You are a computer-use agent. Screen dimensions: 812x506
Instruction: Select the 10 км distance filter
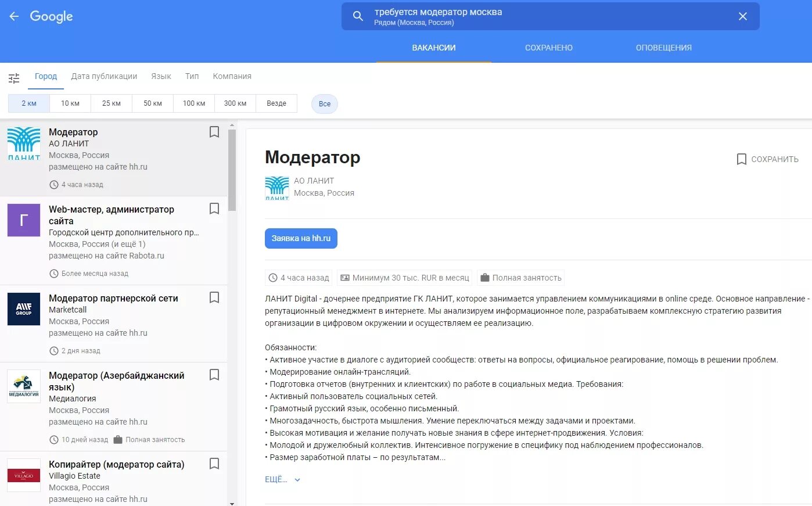(69, 103)
